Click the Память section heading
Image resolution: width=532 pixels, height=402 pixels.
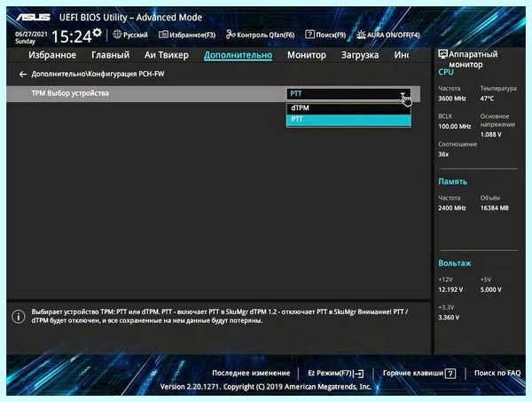click(452, 182)
